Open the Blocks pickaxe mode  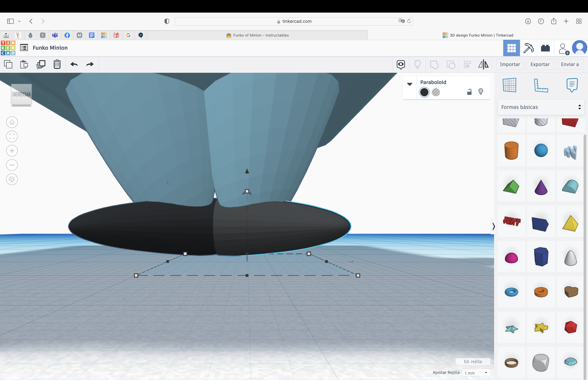[528, 48]
